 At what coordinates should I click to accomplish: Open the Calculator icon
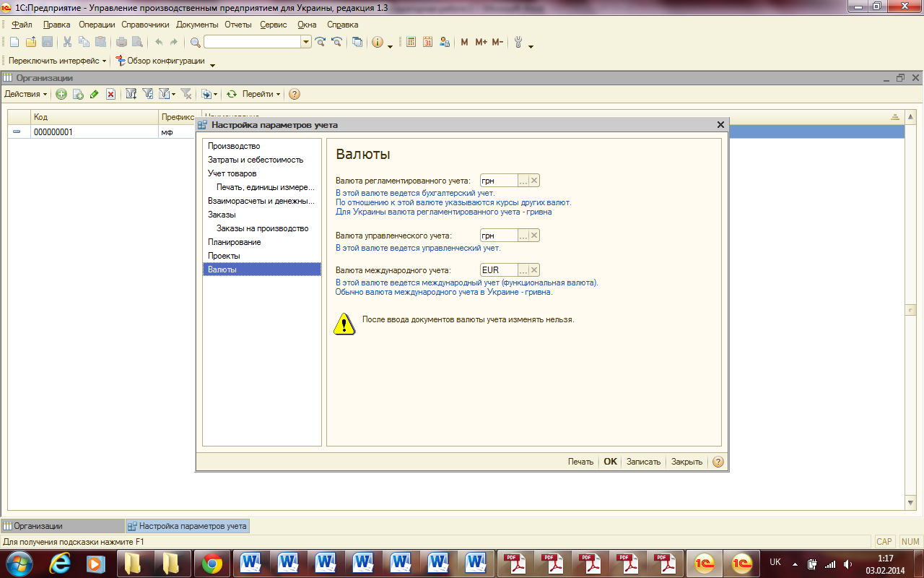click(x=411, y=42)
